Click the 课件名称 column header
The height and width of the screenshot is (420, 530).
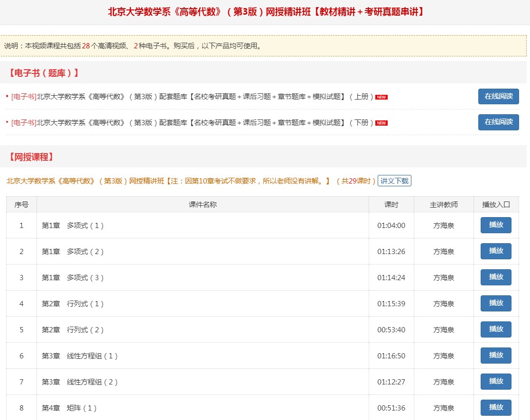point(203,205)
